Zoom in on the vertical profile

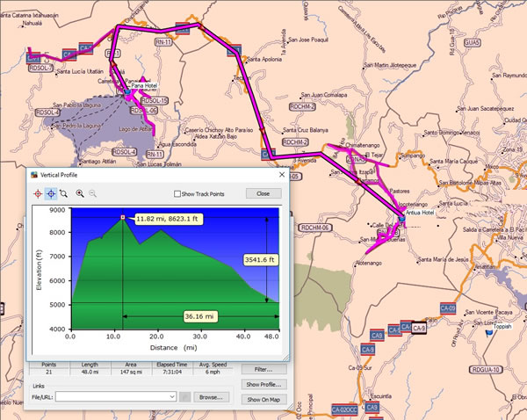pyautogui.click(x=80, y=193)
